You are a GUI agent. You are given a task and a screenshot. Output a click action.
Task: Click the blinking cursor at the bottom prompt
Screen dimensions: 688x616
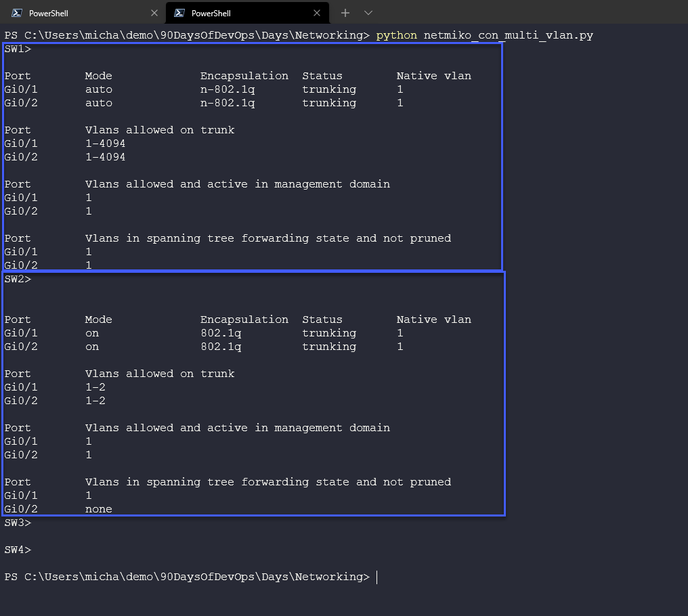click(377, 577)
